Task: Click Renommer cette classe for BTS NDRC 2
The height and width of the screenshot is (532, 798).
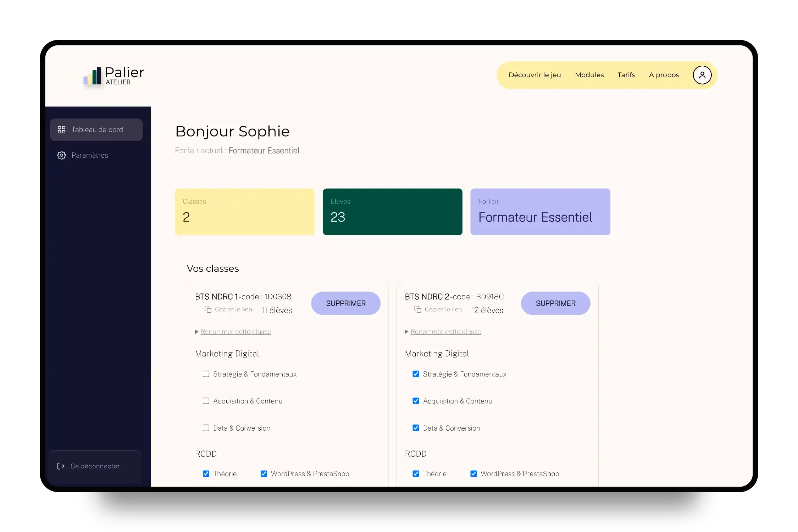Action: coord(446,332)
